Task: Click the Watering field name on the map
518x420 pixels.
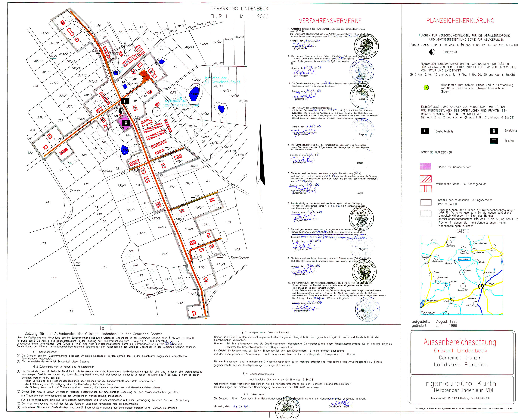Action: (105, 171)
